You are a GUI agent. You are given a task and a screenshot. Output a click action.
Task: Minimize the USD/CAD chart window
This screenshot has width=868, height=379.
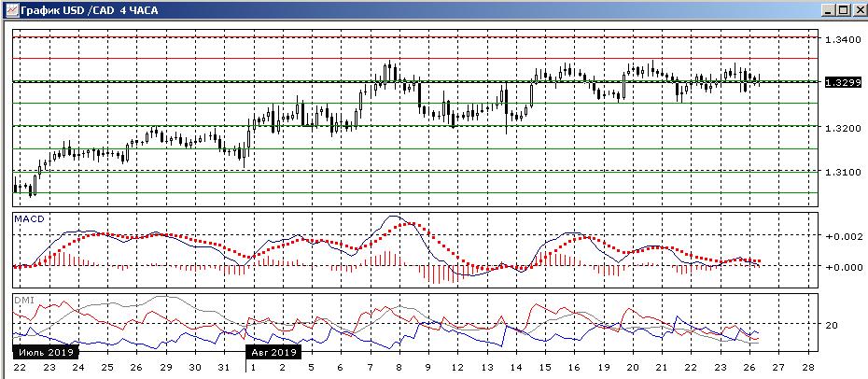[828, 8]
